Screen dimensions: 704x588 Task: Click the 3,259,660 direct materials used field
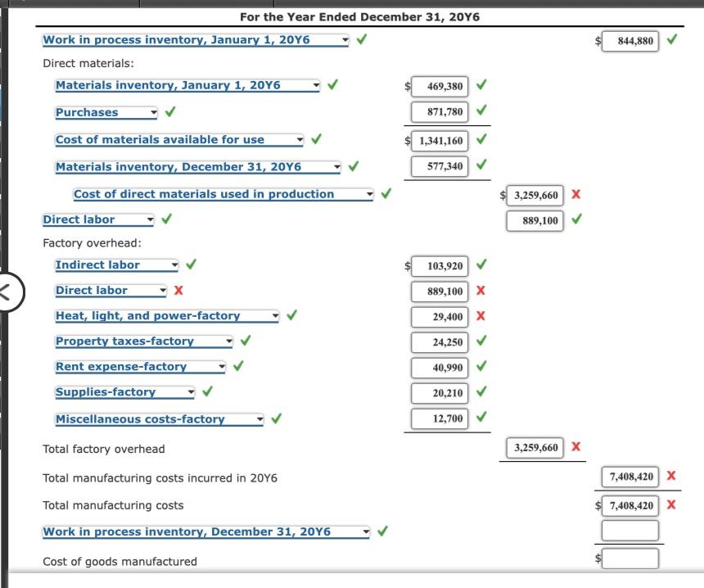pyautogui.click(x=535, y=196)
